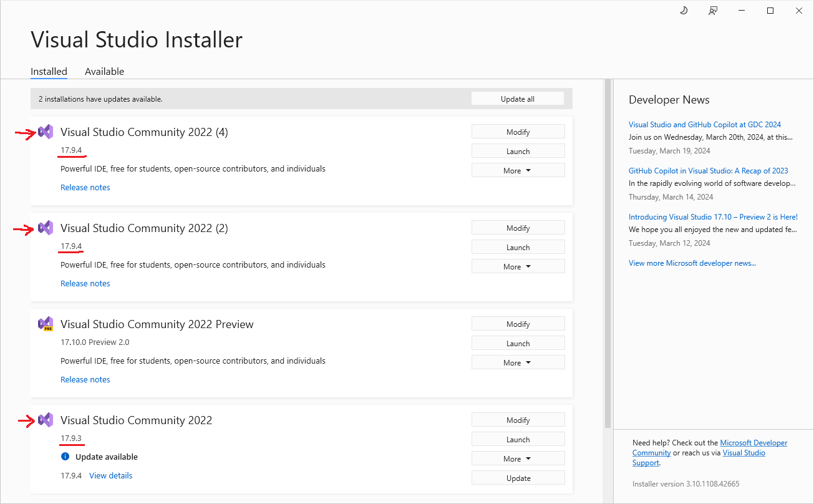
Task: Open Release notes for Community 2022 (4)
Action: 85,187
